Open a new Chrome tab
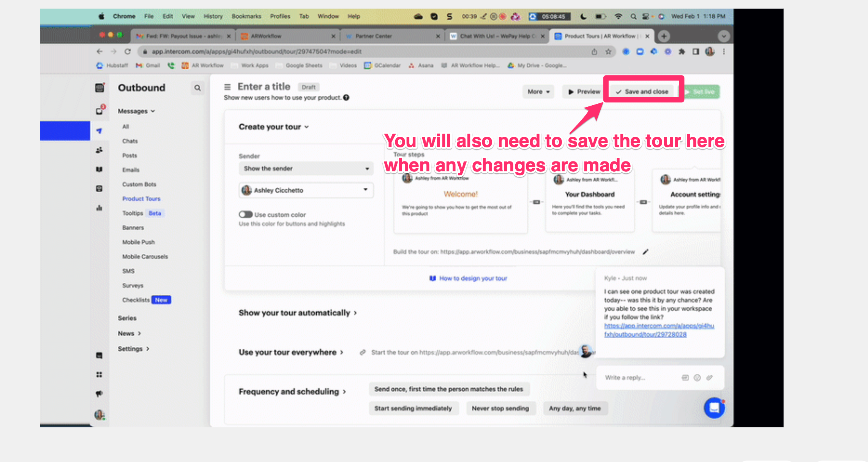The height and width of the screenshot is (462, 868). tap(664, 36)
